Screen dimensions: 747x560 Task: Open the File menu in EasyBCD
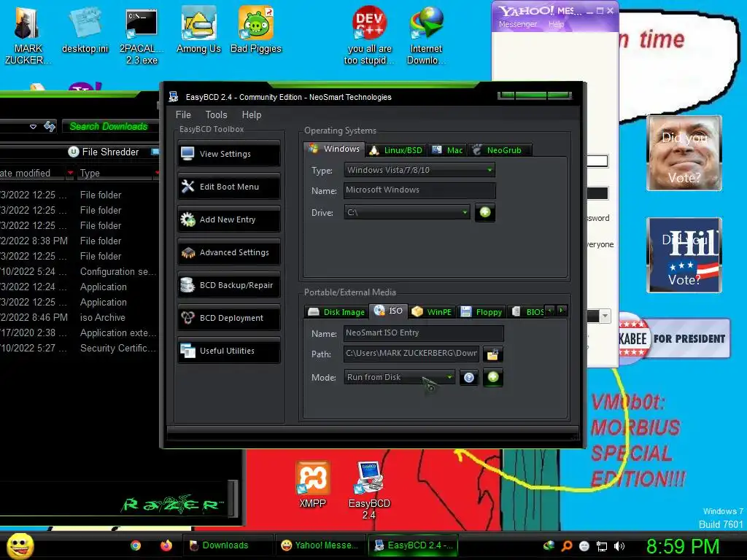coord(183,114)
